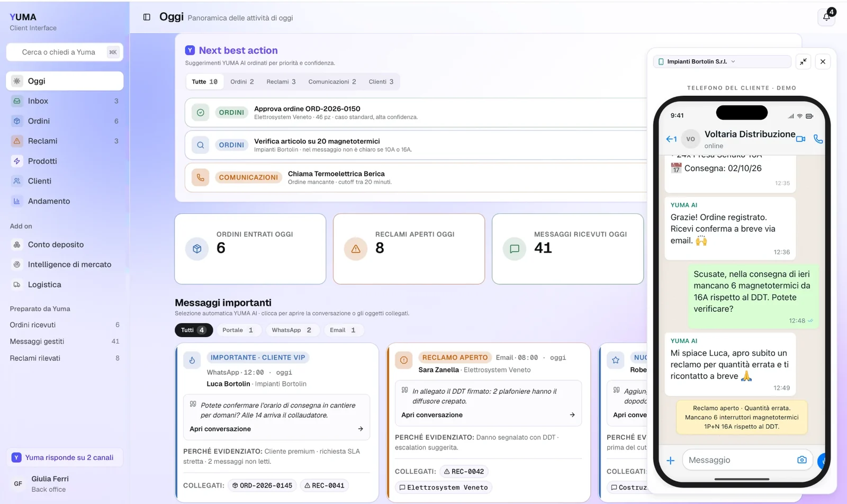Open linked Elettrosystem Veneto chip
The height and width of the screenshot is (504, 847).
coord(444,488)
